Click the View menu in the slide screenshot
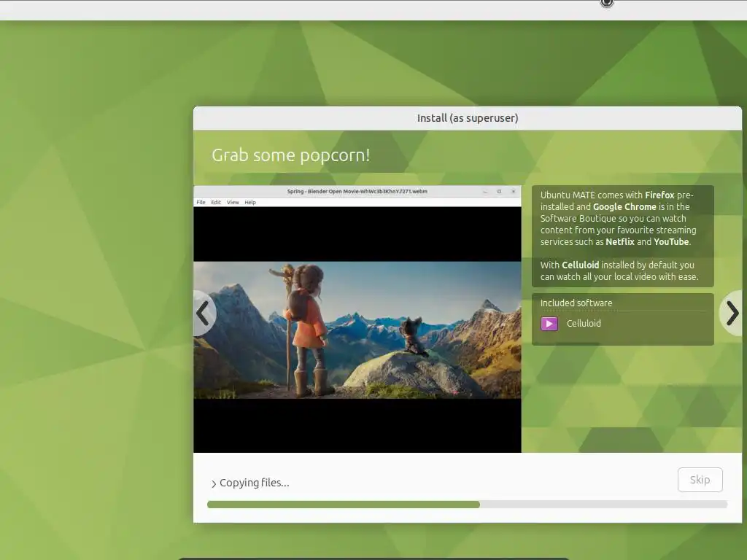The width and height of the screenshot is (747, 560). (233, 203)
